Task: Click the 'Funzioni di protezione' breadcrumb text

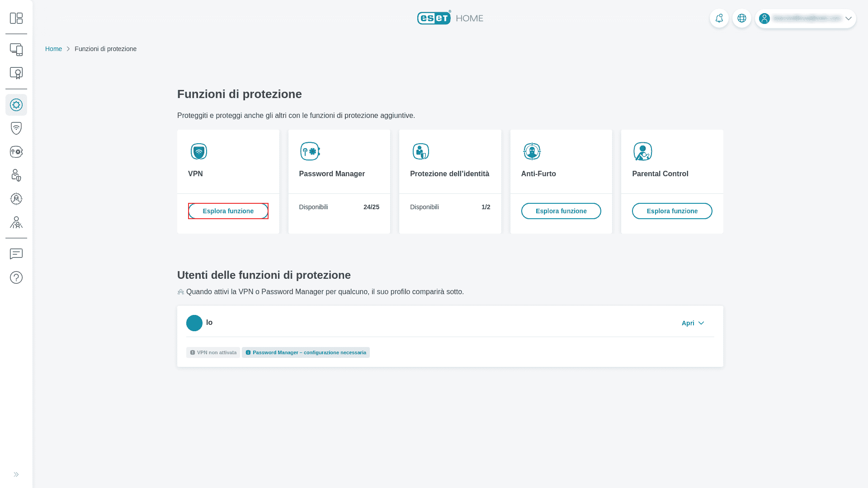Action: [105, 49]
